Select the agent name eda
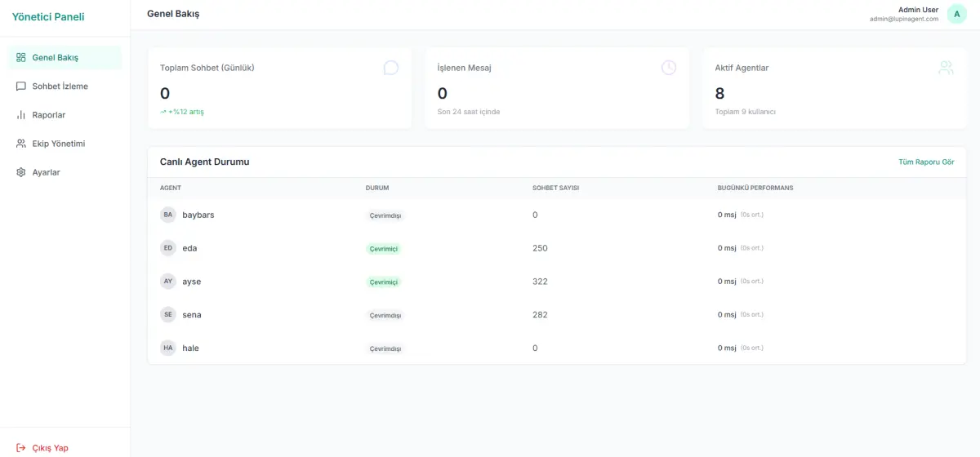Viewport: 980px width, 457px height. pyautogui.click(x=189, y=248)
